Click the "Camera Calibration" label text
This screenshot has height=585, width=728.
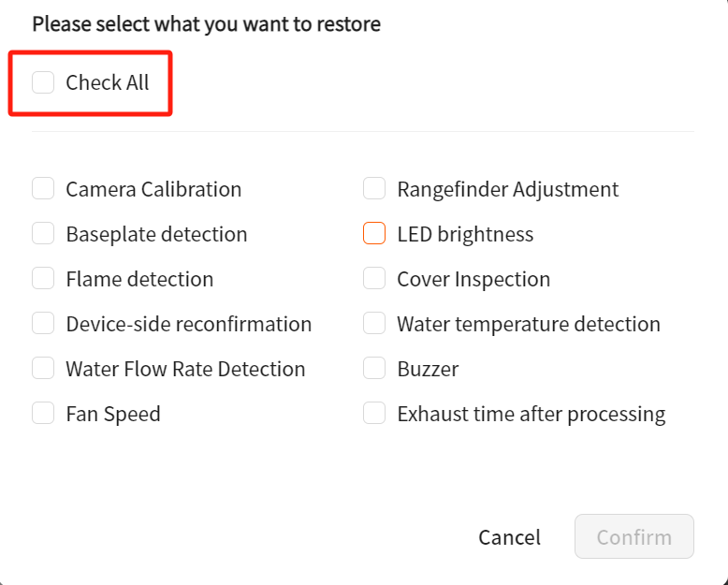coord(153,189)
